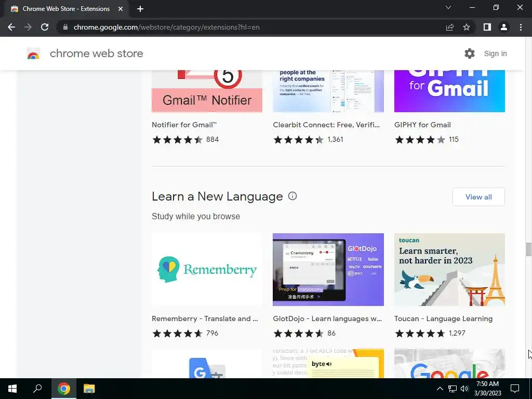Select the Chrome Web Store - Extensions tab
The height and width of the screenshot is (399, 532).
pos(66,9)
